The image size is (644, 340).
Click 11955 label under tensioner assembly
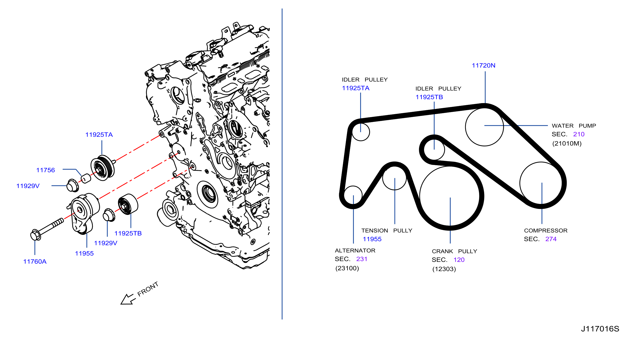click(84, 253)
